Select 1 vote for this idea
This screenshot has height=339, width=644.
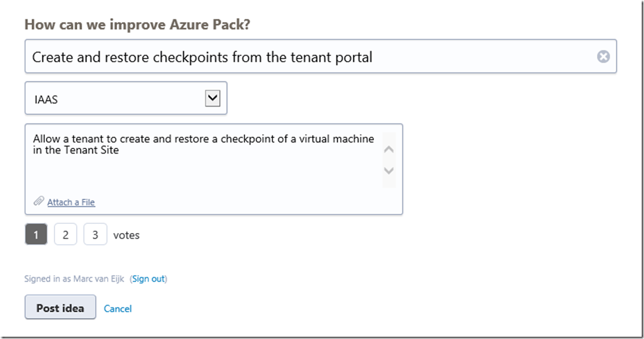click(36, 234)
